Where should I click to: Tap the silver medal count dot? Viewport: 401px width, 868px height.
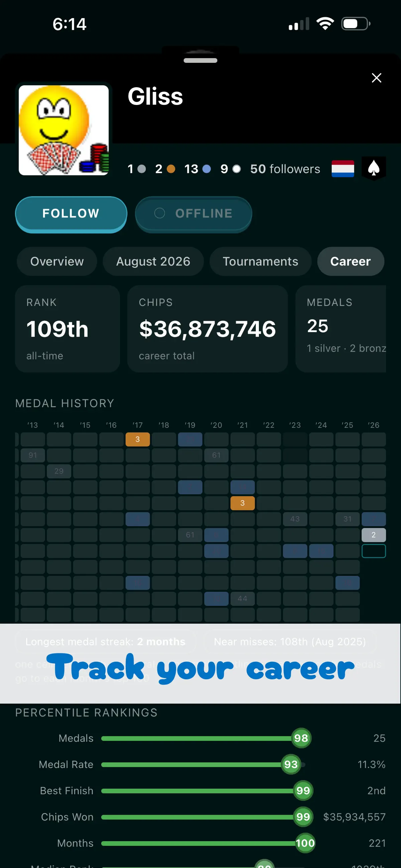[142, 169]
